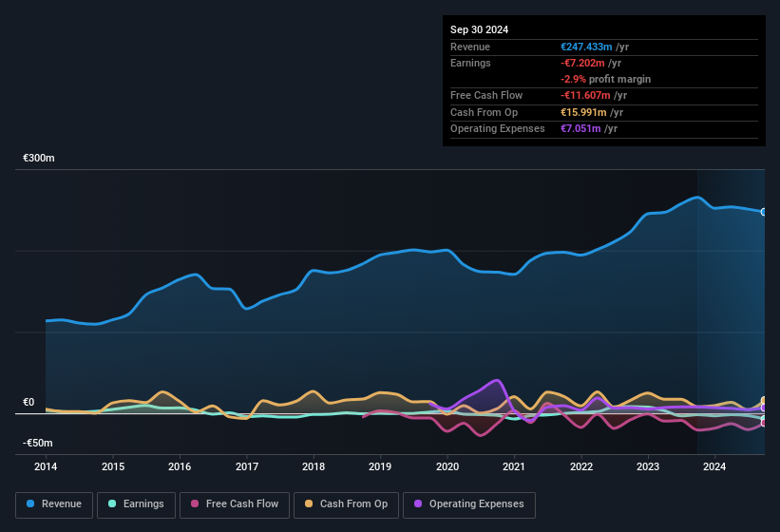The image size is (780, 532).
Task: Click the pink Free Cash Flow endpoint marker
Action: pyautogui.click(x=764, y=422)
